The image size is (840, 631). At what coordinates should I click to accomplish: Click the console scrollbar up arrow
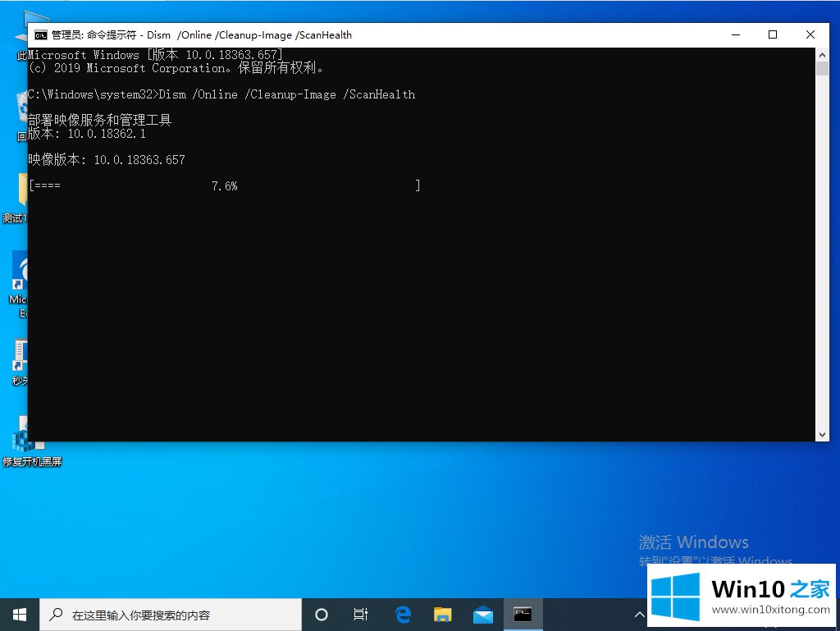823,54
